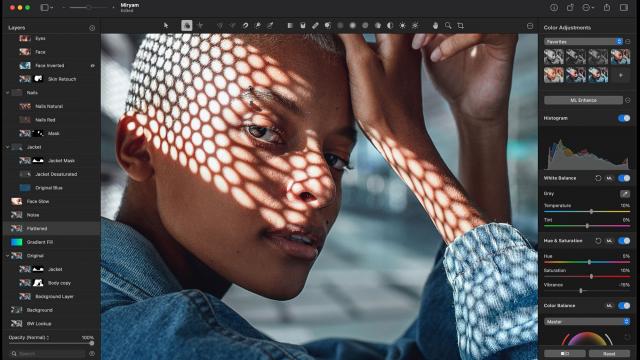Select the half-filled circle contrast tool
Image resolution: width=640 pixels, height=360 pixels.
[390, 25]
